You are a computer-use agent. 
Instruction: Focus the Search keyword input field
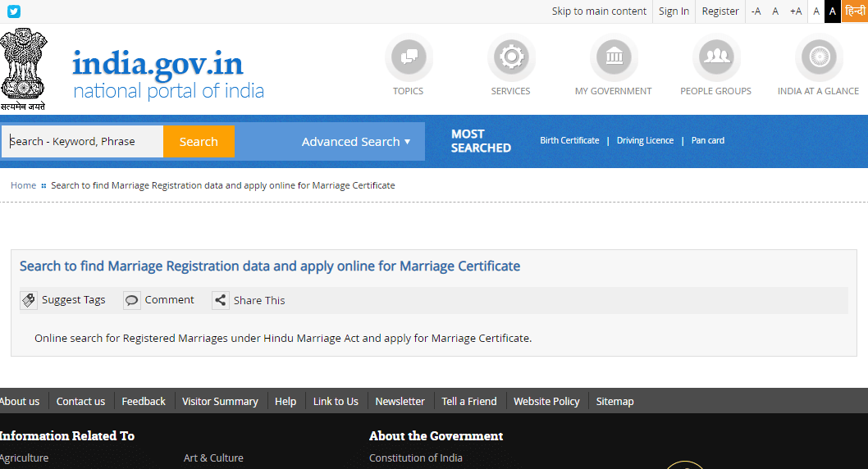[x=83, y=142]
